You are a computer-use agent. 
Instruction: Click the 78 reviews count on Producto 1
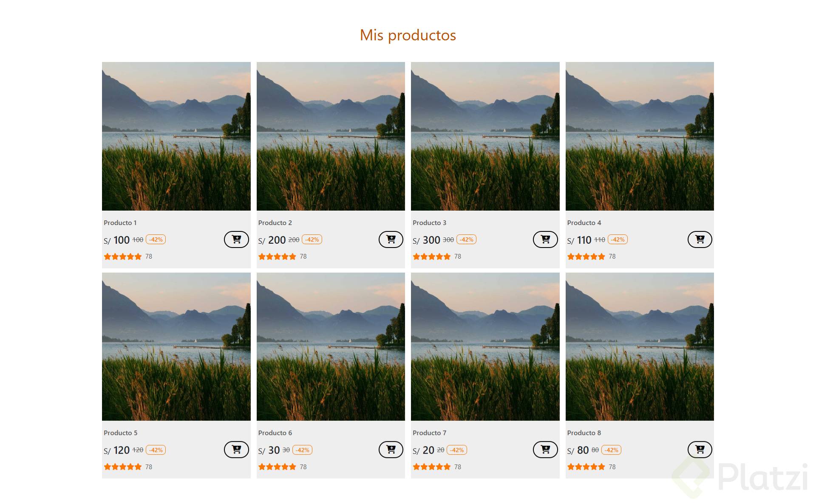(x=149, y=256)
